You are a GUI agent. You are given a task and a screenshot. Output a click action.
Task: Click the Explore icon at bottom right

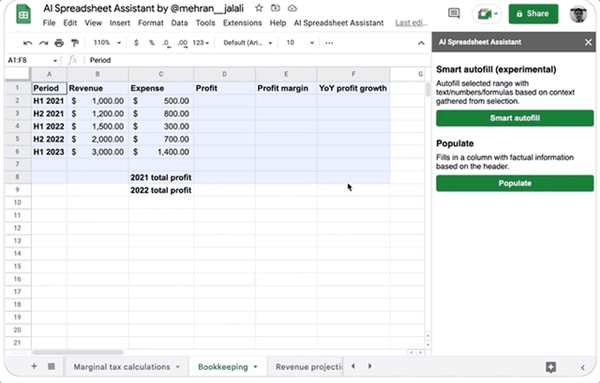coord(551,367)
